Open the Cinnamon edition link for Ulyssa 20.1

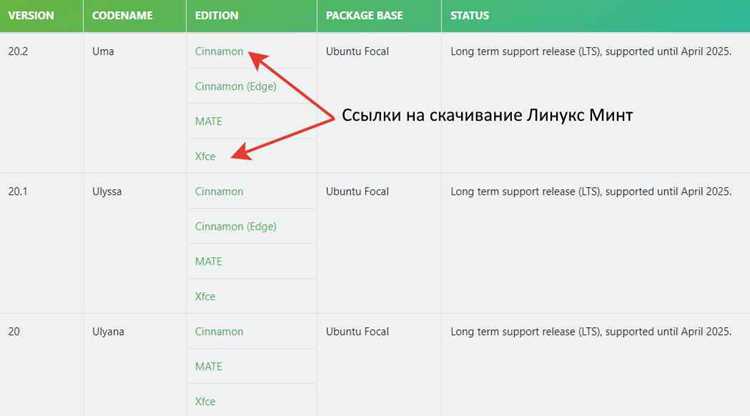(219, 191)
